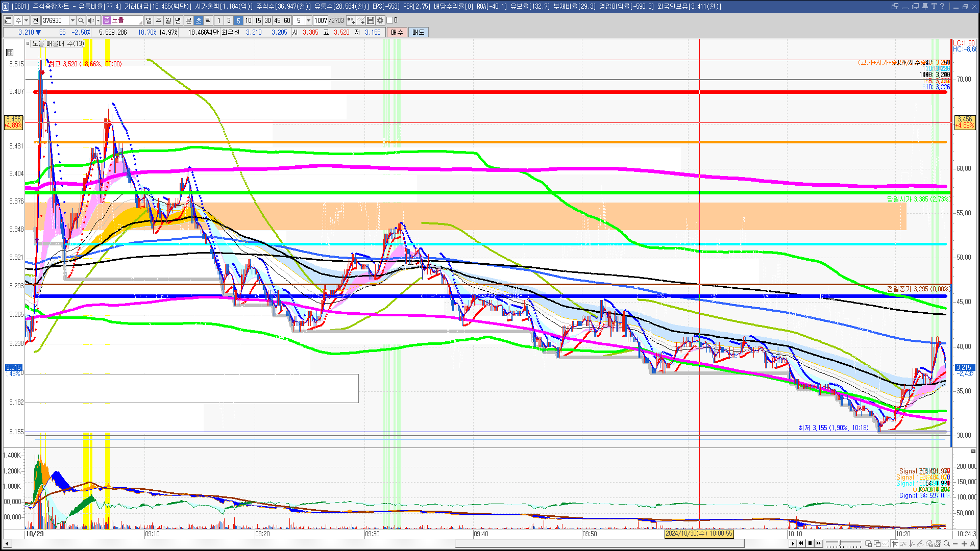The width and height of the screenshot is (980, 551).
Task: Click the sound speaker icon
Action: [x=90, y=20]
